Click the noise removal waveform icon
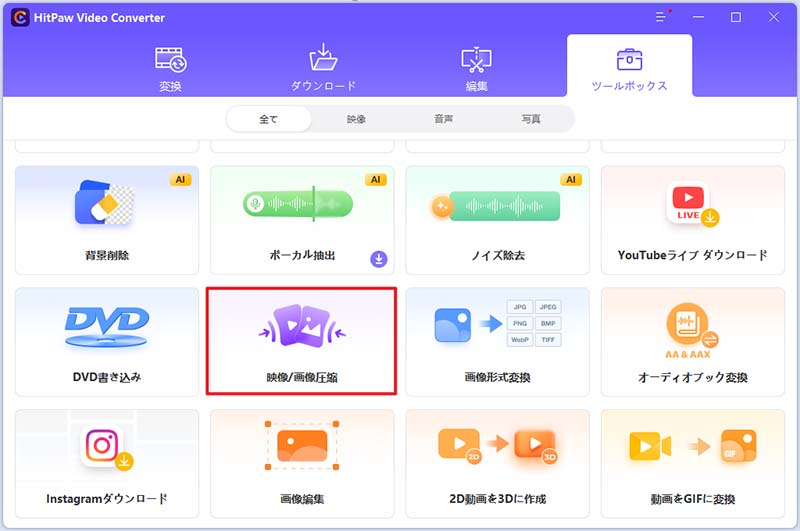The height and width of the screenshot is (531, 800). click(x=495, y=206)
